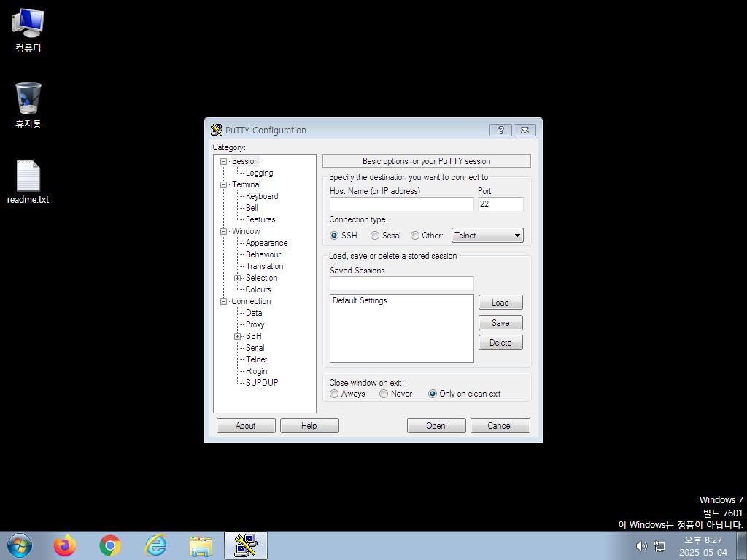Open the Bell category
747x560 pixels.
pos(252,208)
